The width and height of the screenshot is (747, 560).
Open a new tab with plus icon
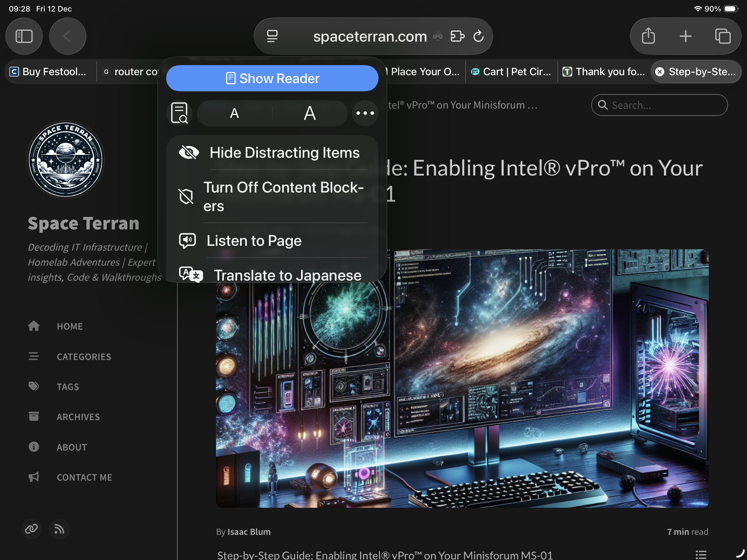click(685, 36)
